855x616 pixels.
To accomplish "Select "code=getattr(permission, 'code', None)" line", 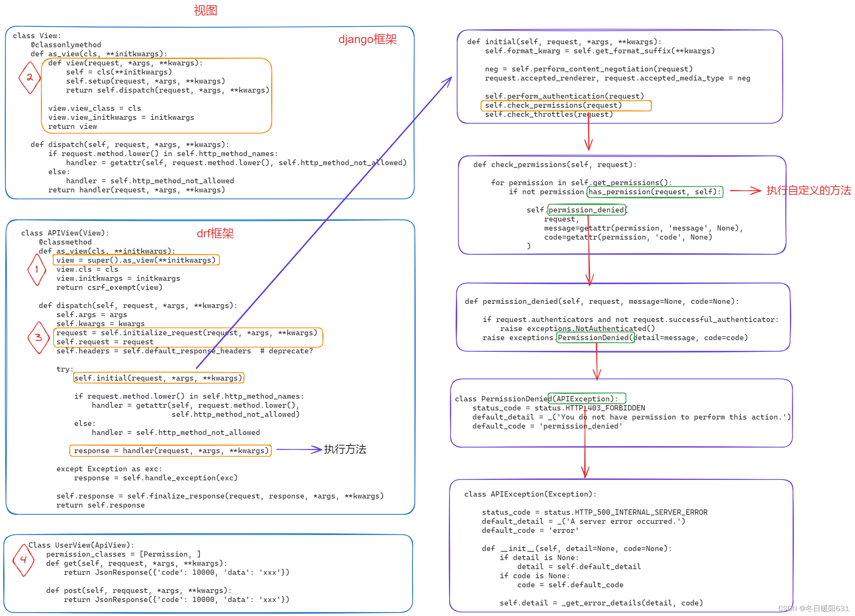I will coord(628,237).
